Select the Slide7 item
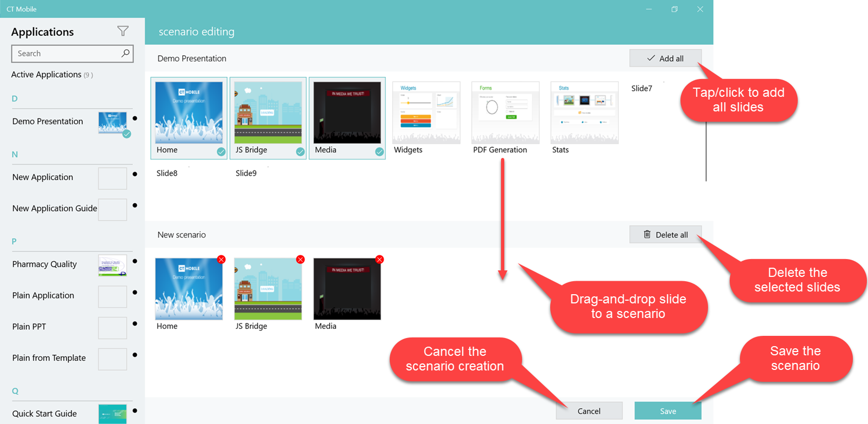The image size is (868, 424). tap(642, 88)
